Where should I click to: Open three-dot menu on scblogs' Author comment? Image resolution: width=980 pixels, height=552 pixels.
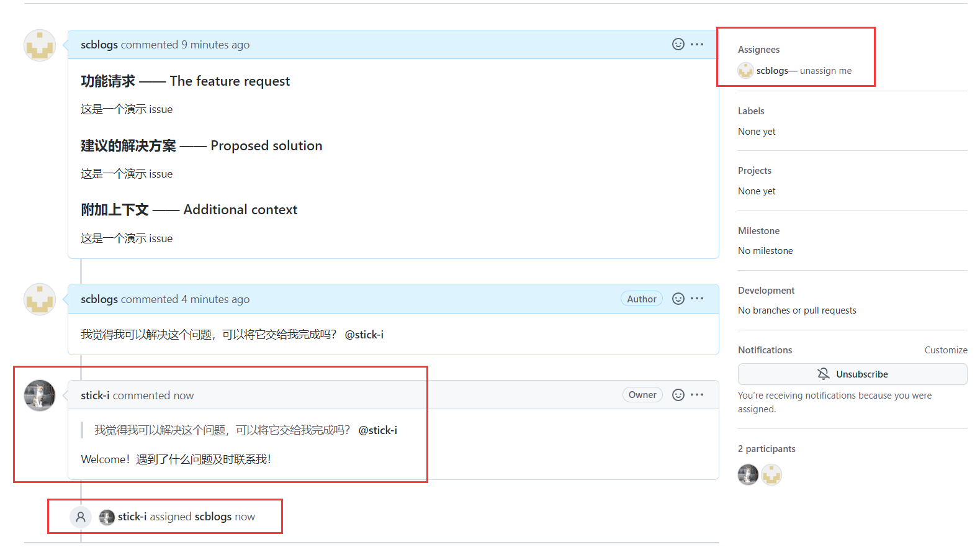click(x=697, y=299)
